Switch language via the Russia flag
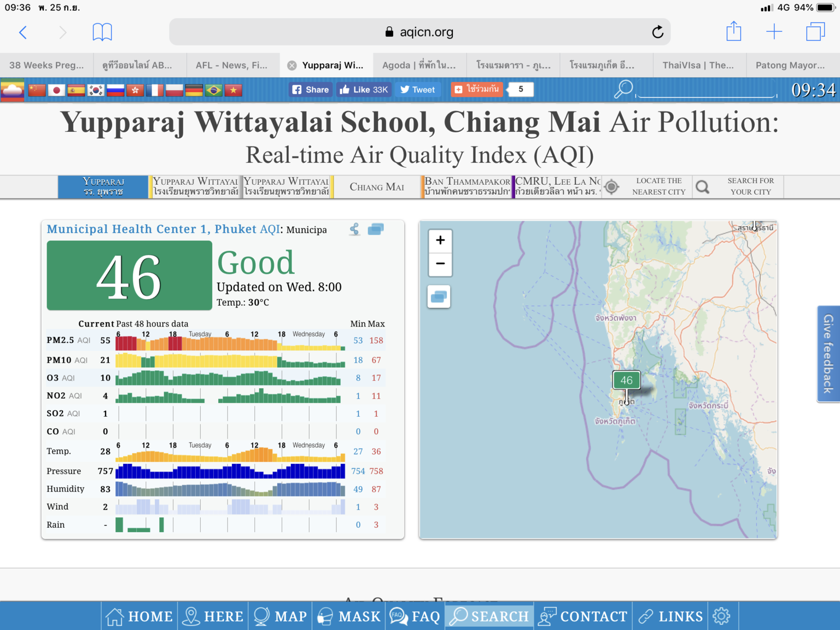 click(x=115, y=90)
